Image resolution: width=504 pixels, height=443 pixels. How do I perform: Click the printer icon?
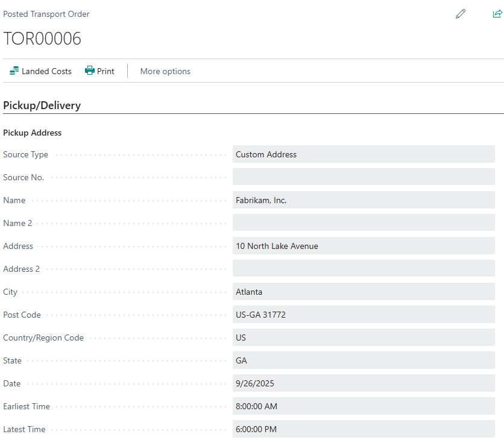90,71
